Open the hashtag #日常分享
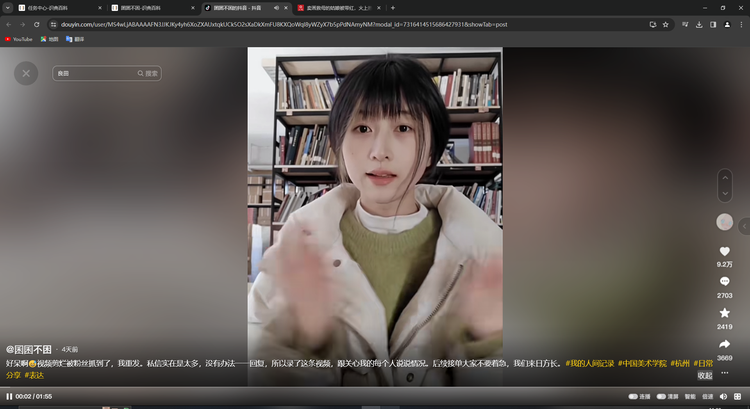This screenshot has width=750, height=409. point(703,364)
